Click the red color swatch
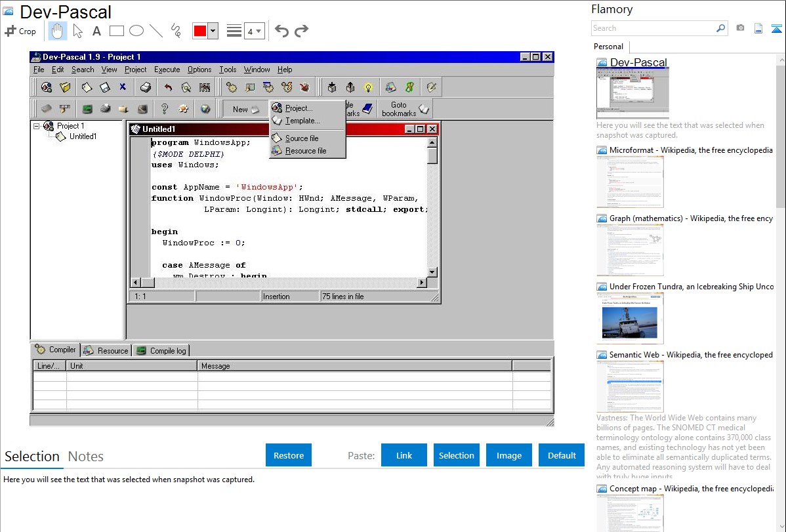Viewport: 786px width, 532px height. [x=200, y=31]
